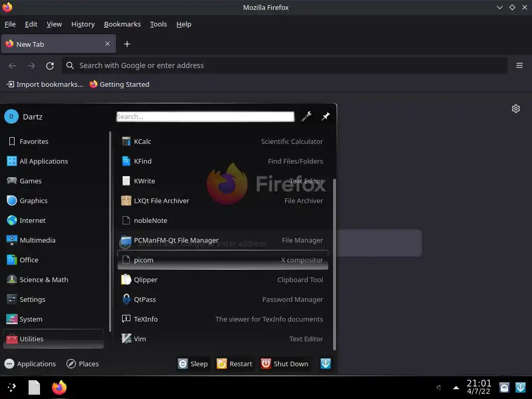Open the Bookmarks menu in Firefox
The width and height of the screenshot is (532, 399).
point(123,24)
